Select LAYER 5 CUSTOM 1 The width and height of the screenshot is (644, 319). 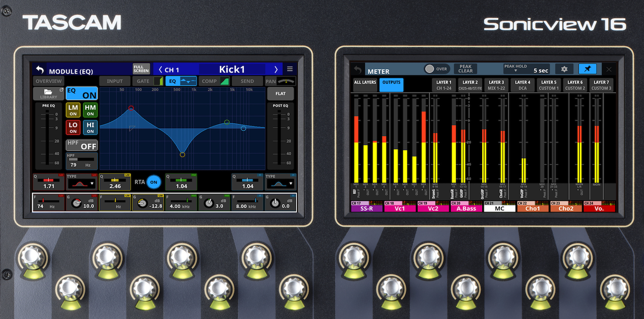coord(549,85)
